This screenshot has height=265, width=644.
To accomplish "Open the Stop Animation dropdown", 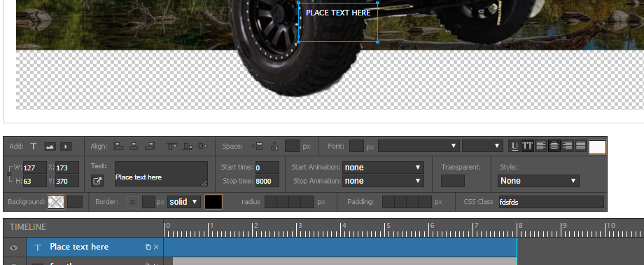I will coord(382,181).
